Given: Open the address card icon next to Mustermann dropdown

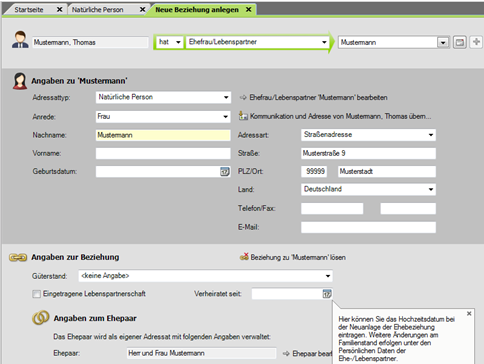Looking at the screenshot, I should pos(460,42).
